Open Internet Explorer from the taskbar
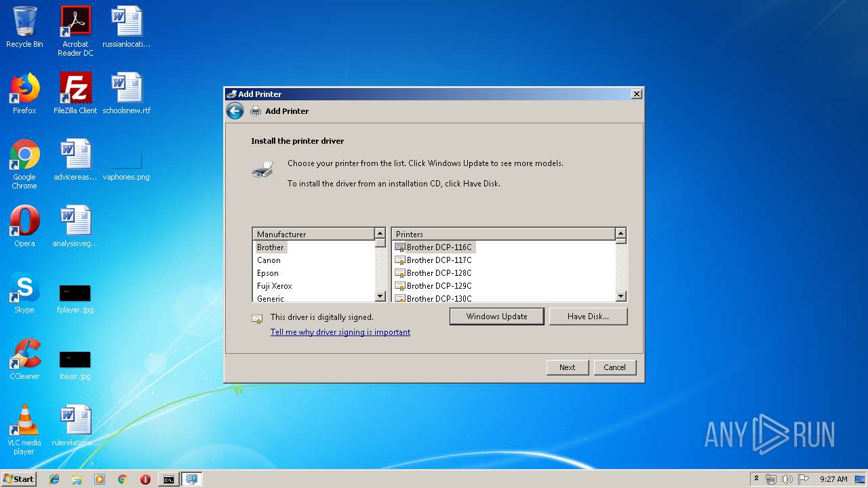Viewport: 868px width, 488px height. coord(54,479)
